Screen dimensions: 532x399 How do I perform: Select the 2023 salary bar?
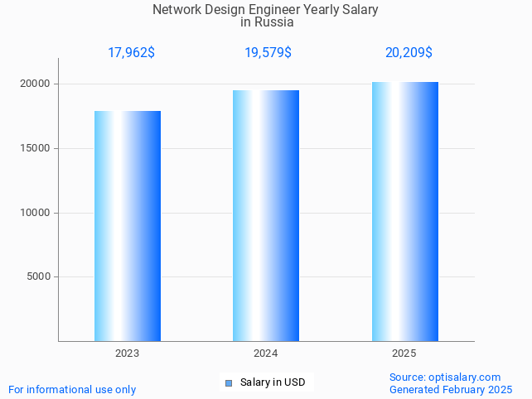[x=128, y=226]
